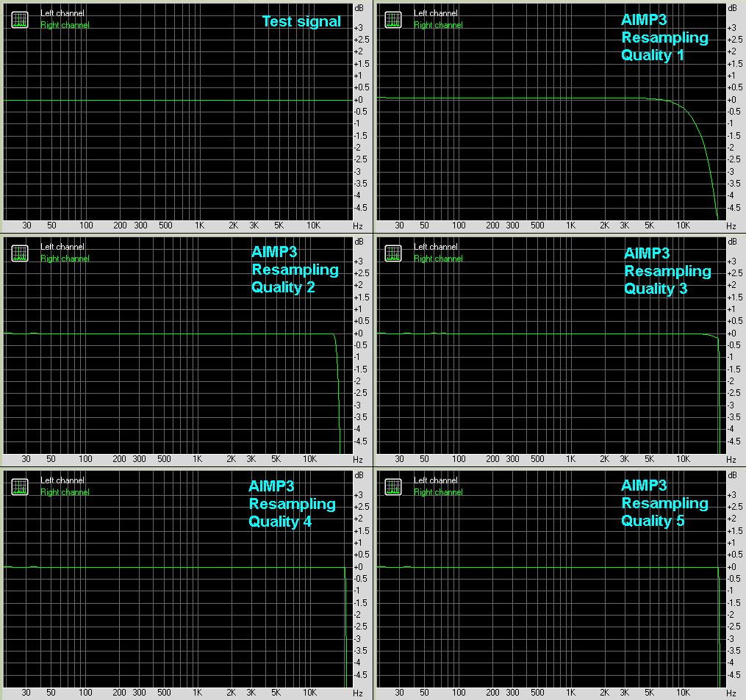Select "Left channel" legend in Quality 4 panel

62,480
